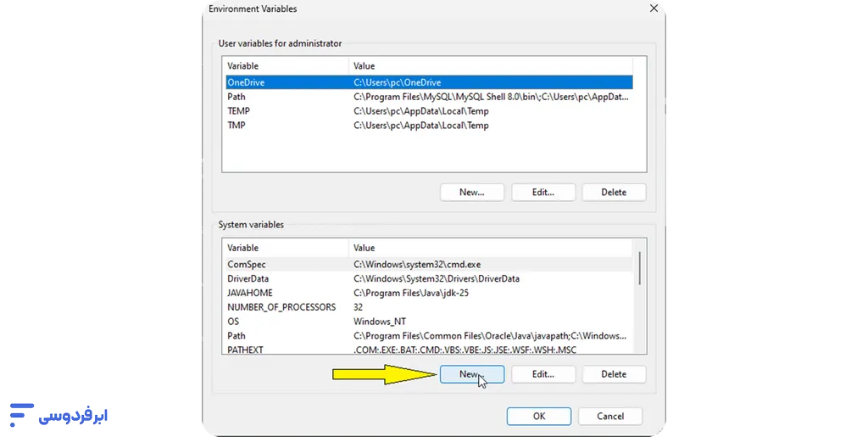The height and width of the screenshot is (437, 868).
Task: Select the NUMBER_OF_PROCESSORS variable
Action: [429, 307]
